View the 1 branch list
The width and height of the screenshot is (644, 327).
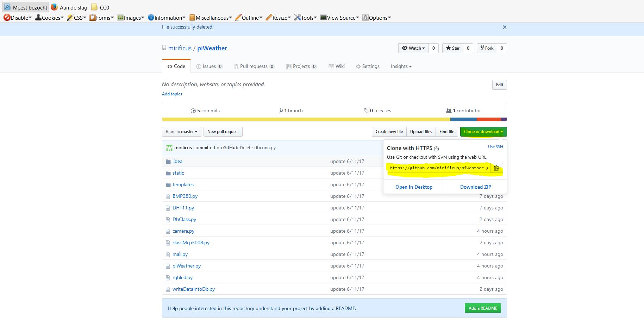(x=291, y=111)
